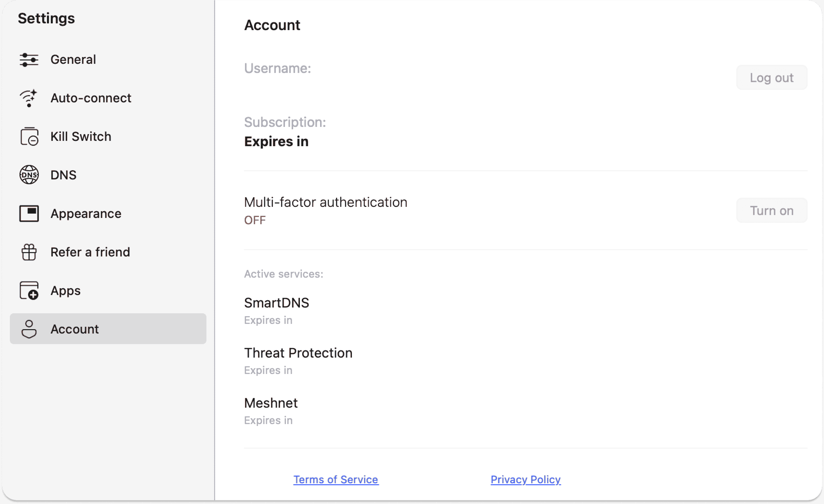Screen dimensions: 824x504
Task: Click Expires in under Threat Protection
Action: [x=268, y=370]
